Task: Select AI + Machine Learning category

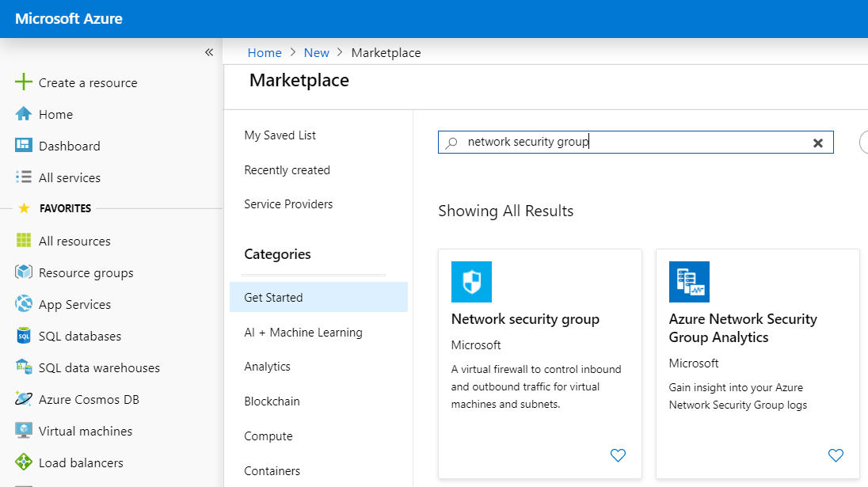Action: (x=303, y=333)
